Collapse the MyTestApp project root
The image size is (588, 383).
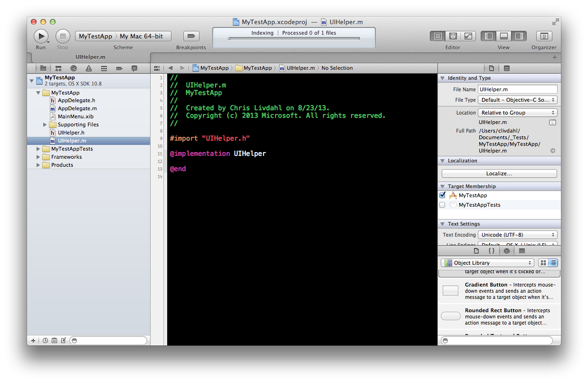32,80
